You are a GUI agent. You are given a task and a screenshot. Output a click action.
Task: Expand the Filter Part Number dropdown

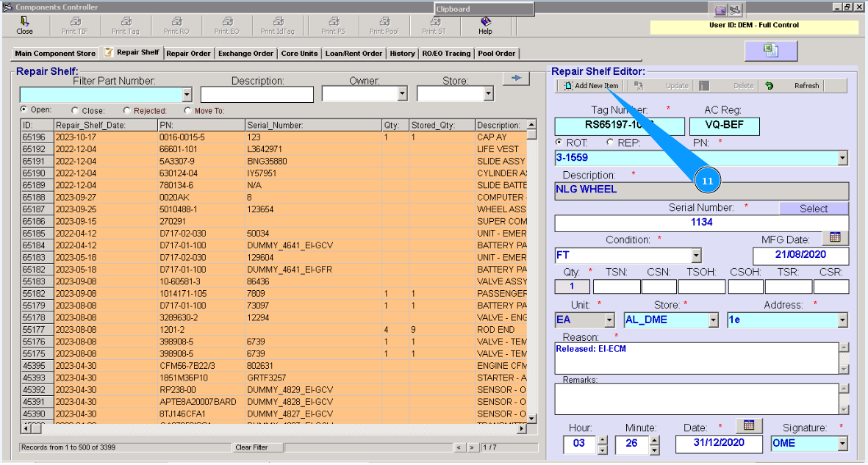187,95
